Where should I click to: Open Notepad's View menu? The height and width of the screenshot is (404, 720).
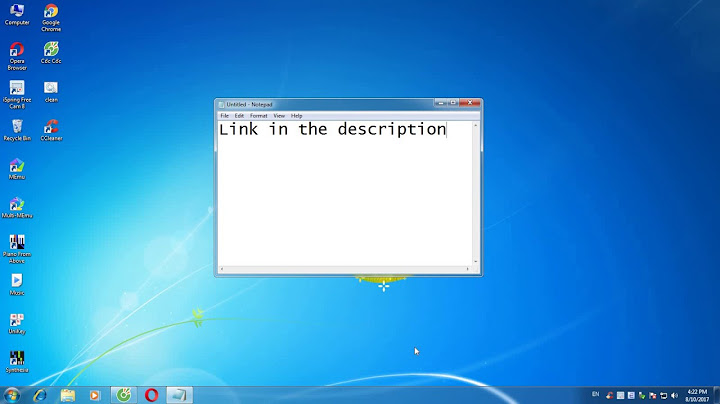click(x=279, y=116)
